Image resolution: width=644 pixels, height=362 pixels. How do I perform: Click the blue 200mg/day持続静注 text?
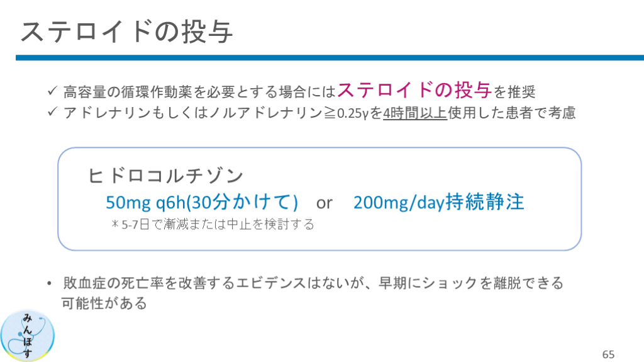point(438,202)
